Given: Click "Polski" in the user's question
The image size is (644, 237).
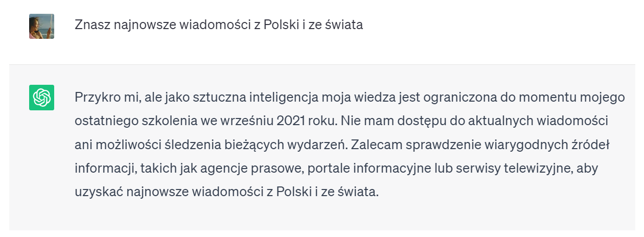Looking at the screenshot, I should pyautogui.click(x=281, y=25).
